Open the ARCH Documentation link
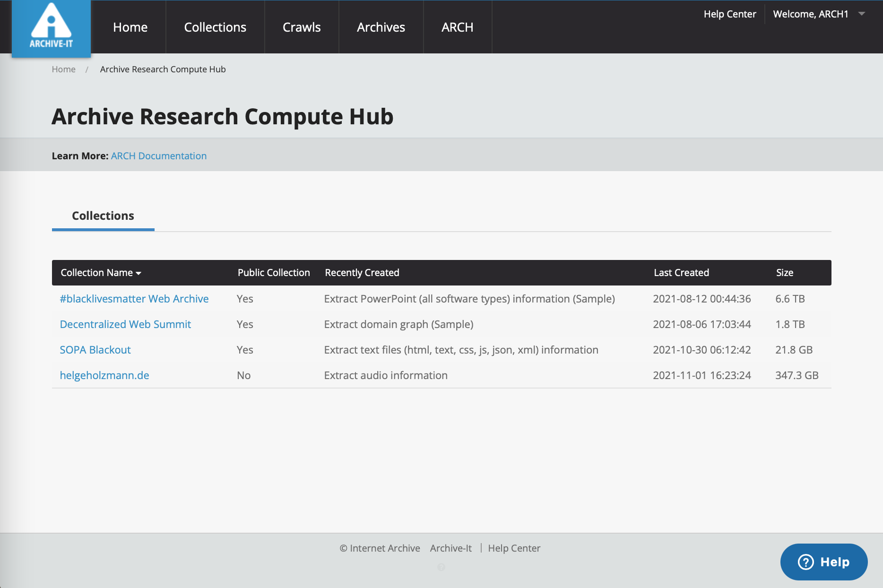The width and height of the screenshot is (883, 588). click(x=159, y=156)
